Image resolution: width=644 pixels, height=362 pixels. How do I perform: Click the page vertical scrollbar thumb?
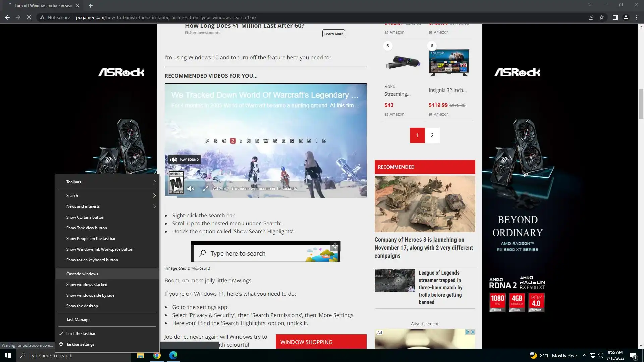coord(641,104)
